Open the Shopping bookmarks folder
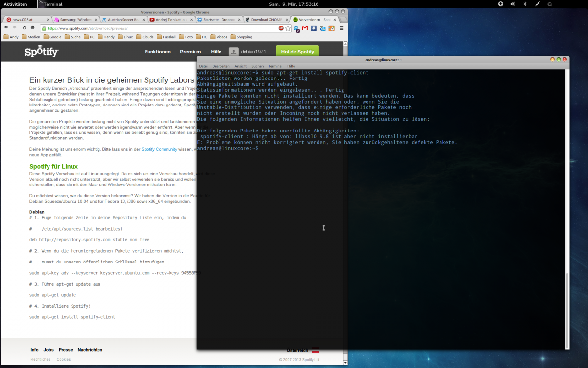The height and width of the screenshot is (368, 588). 241,37
